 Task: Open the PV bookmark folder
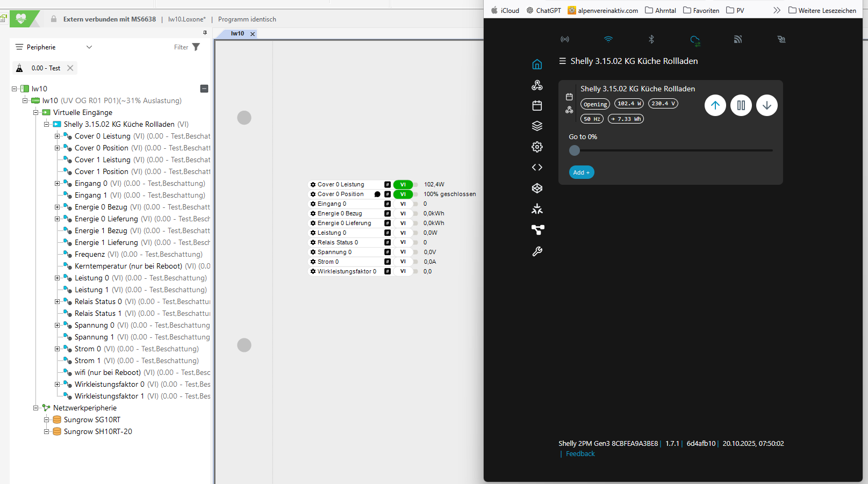(x=735, y=10)
